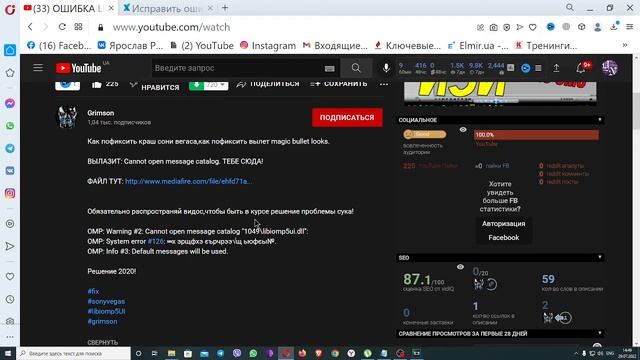Click the dislike НЕ НРАВИТСЯ button
This screenshot has height=360, width=640.
tap(155, 85)
